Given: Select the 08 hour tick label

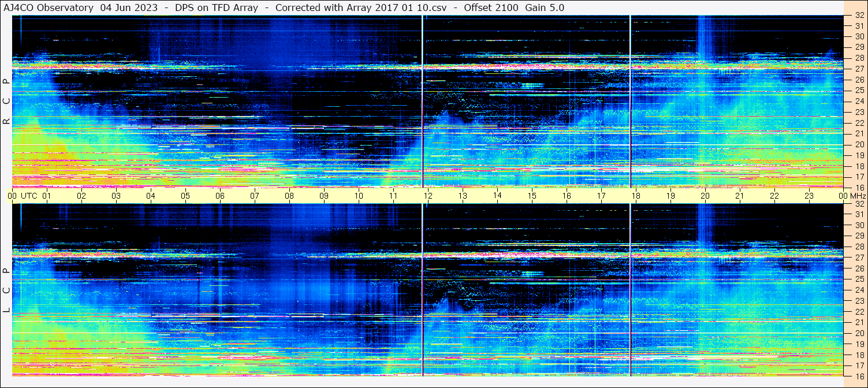Looking at the screenshot, I should (x=289, y=196).
